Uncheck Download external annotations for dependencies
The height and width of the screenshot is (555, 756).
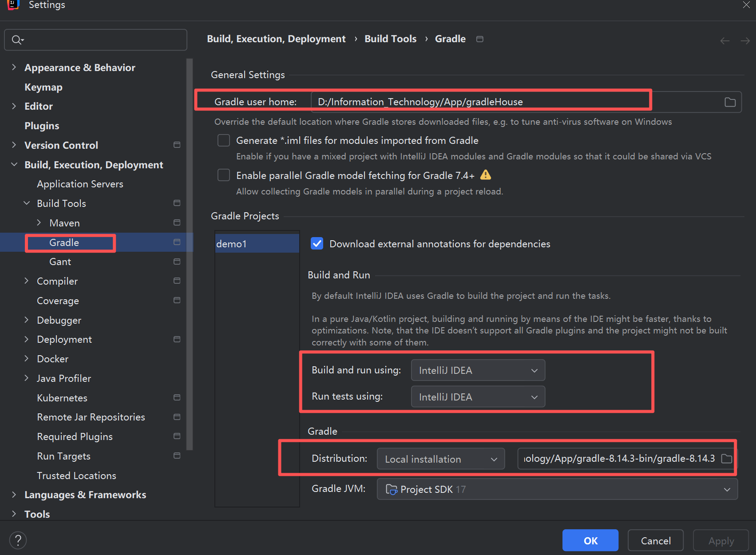[317, 243]
